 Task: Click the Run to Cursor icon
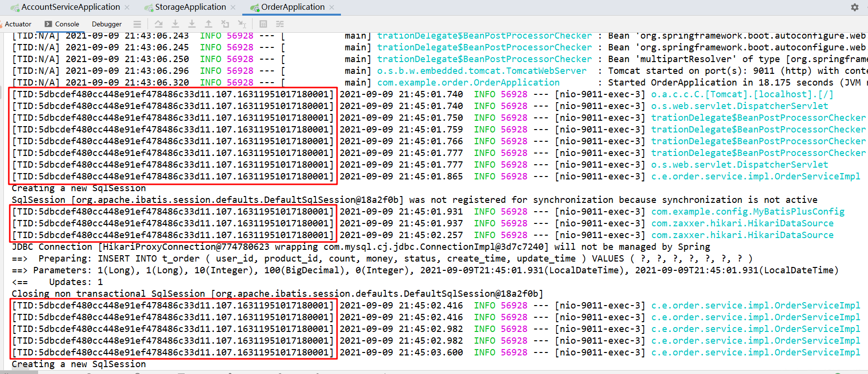click(x=242, y=24)
